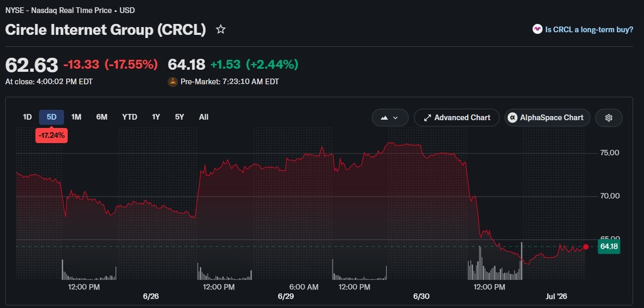Open 'Is CRCL a long-term buy?' link
The height and width of the screenshot is (308, 644).
(589, 30)
